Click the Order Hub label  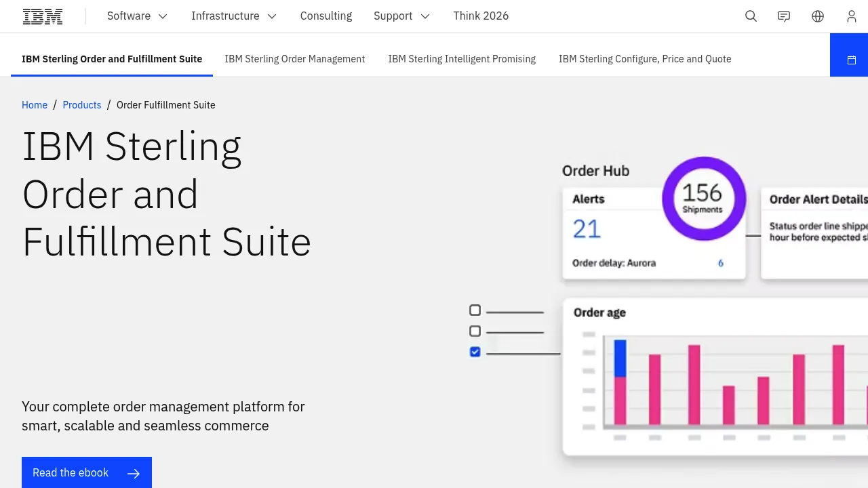[x=595, y=171]
